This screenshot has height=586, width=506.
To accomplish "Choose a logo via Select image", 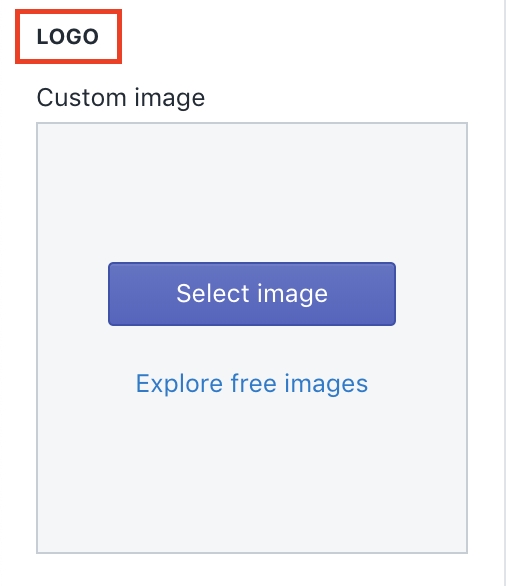I will [252, 294].
